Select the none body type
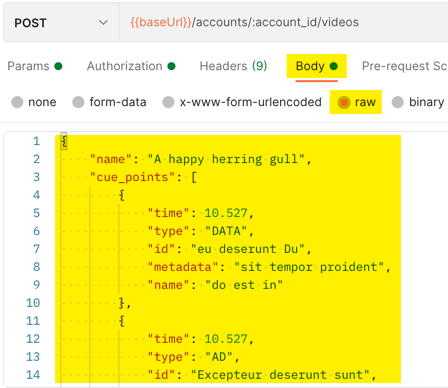This screenshot has width=448, height=388. (34, 102)
